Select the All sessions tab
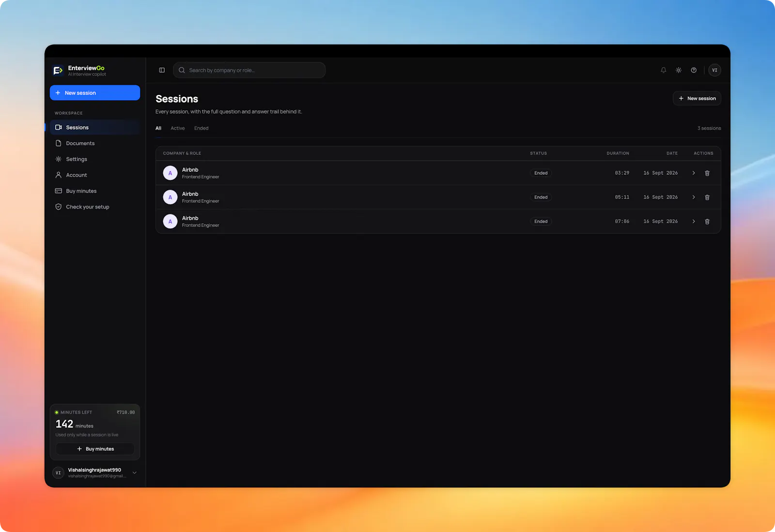Image resolution: width=775 pixels, height=532 pixels. coord(158,128)
